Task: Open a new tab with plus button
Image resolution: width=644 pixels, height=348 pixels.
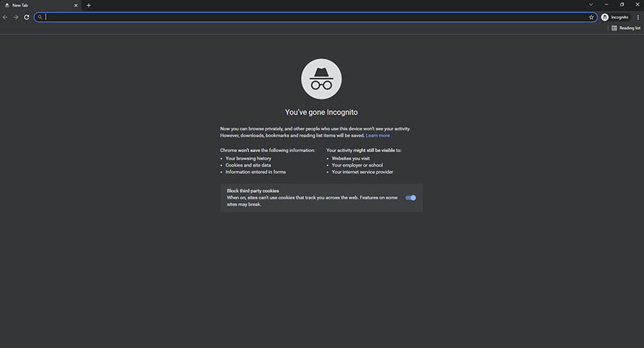Action: point(88,5)
